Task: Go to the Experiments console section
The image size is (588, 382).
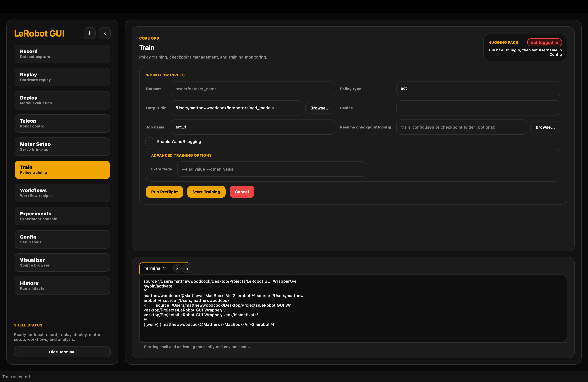Action: (x=62, y=216)
